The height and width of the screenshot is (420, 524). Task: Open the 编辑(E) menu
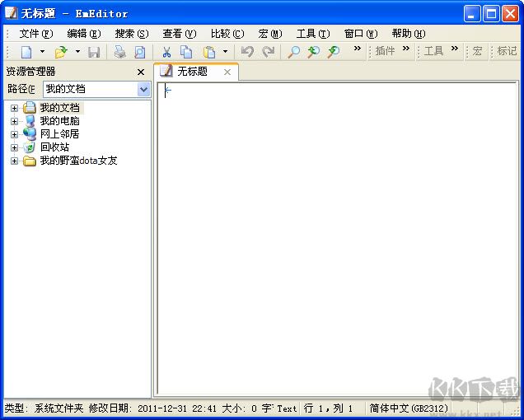(x=84, y=34)
